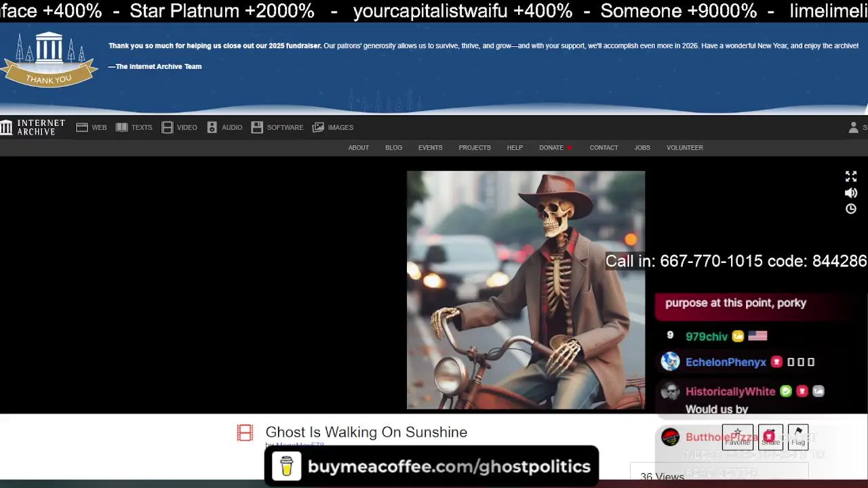Click the Internet Archive logo
Viewport: 868px width, 488px height.
(x=33, y=127)
